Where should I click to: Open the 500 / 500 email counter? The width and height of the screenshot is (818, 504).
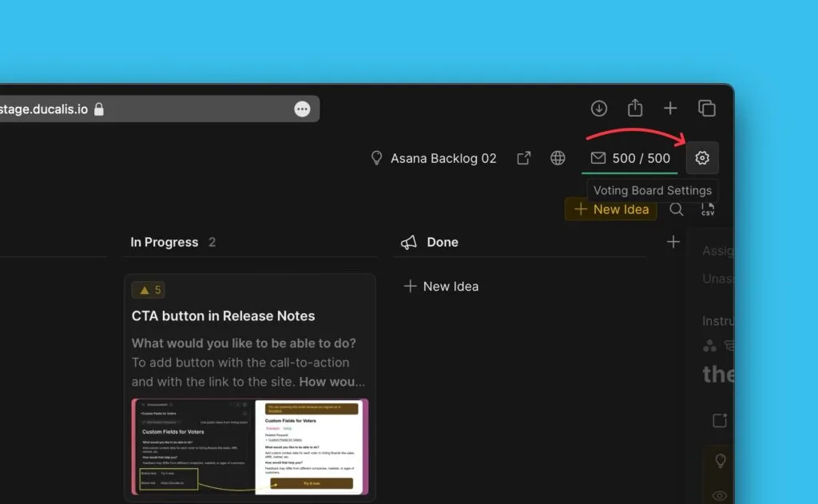click(x=629, y=158)
